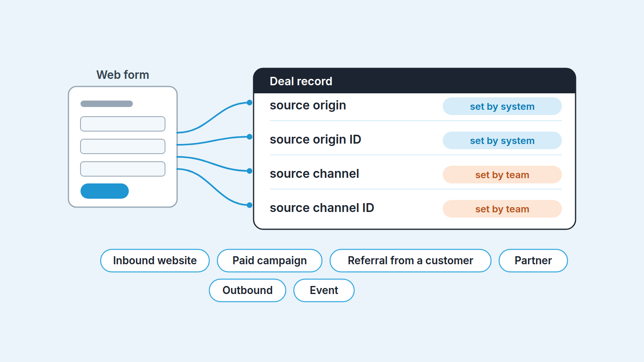Click the third web form input field
Viewport: 644px width, 362px height.
(x=123, y=169)
